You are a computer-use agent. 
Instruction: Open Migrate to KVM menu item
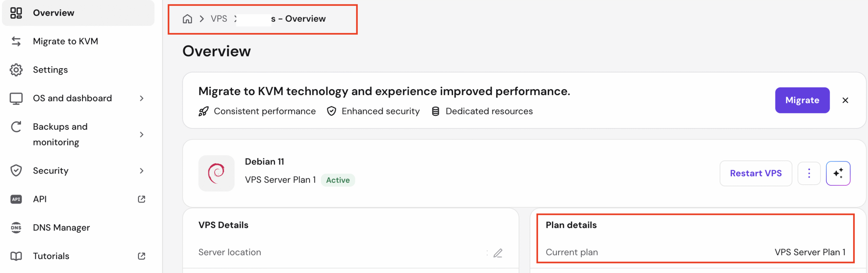click(65, 41)
